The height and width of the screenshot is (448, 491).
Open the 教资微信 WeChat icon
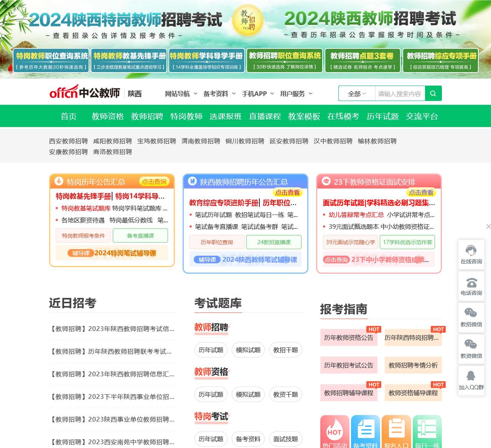click(471, 345)
